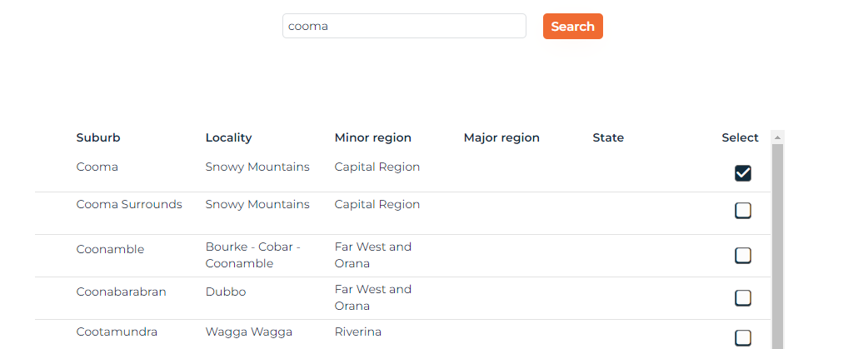Click the Major region column header

(x=501, y=137)
